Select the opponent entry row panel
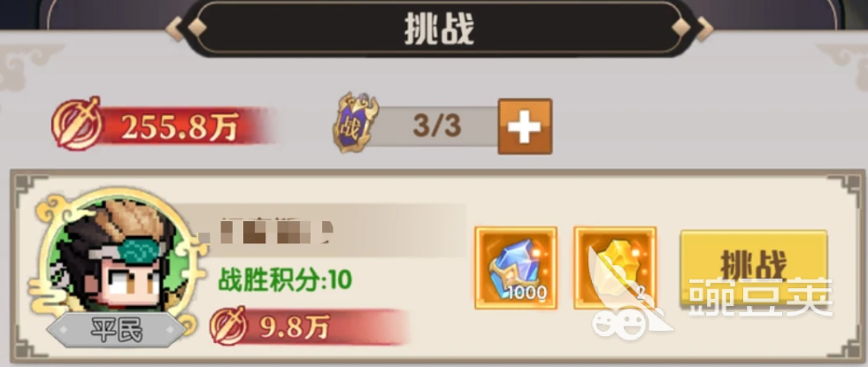This screenshot has width=868, height=367. click(x=437, y=266)
